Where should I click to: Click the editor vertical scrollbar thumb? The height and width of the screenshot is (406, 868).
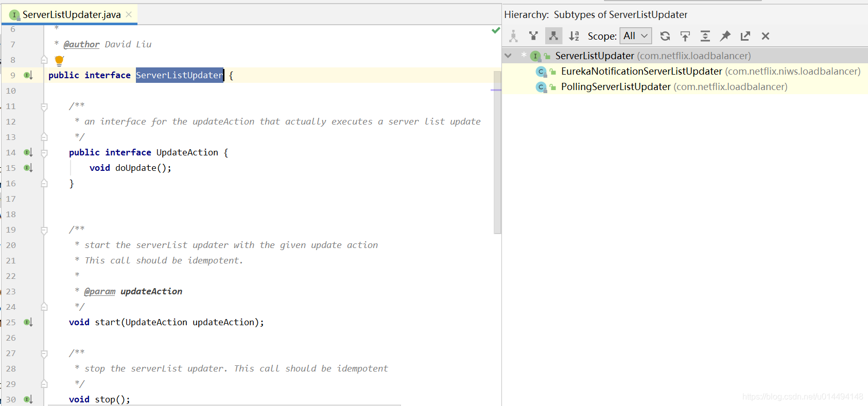point(497,152)
